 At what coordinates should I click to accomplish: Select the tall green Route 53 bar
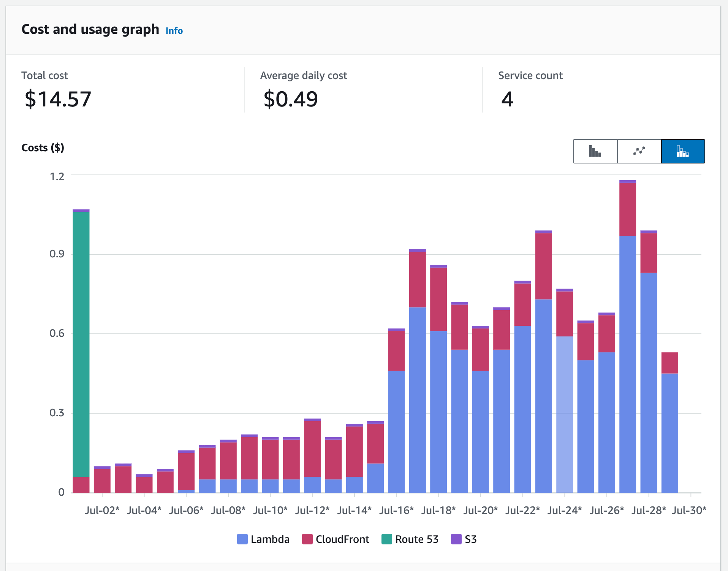[81, 344]
